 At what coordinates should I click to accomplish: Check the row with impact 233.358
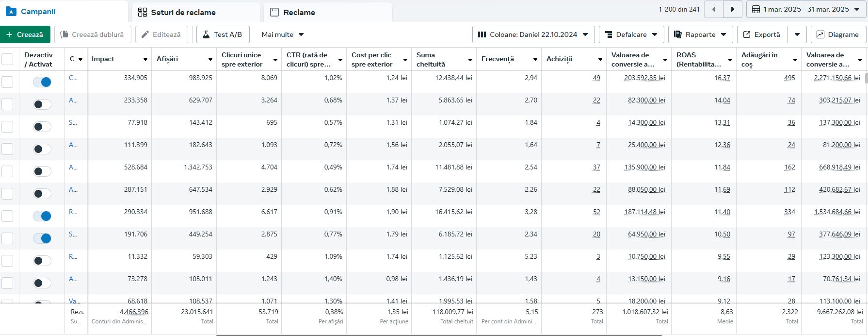pos(7,104)
